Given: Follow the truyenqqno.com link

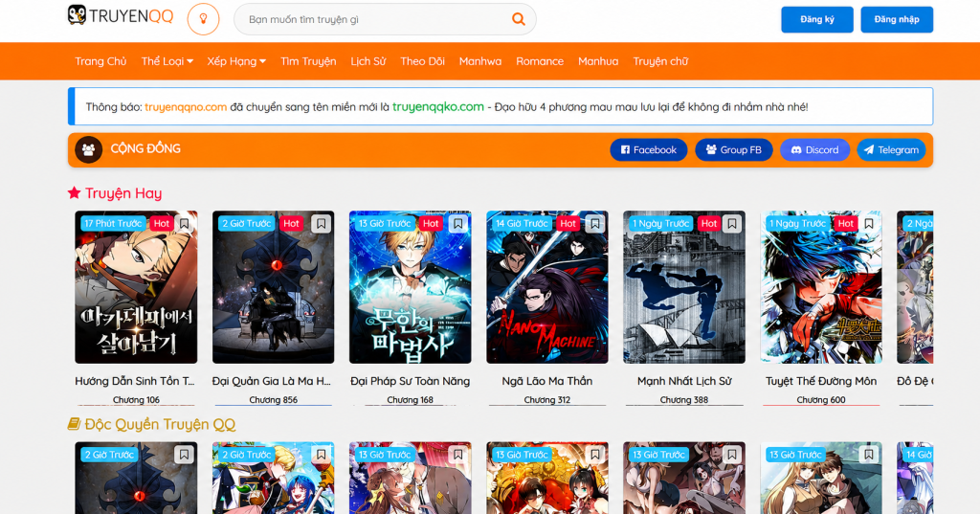Looking at the screenshot, I should click(x=186, y=107).
